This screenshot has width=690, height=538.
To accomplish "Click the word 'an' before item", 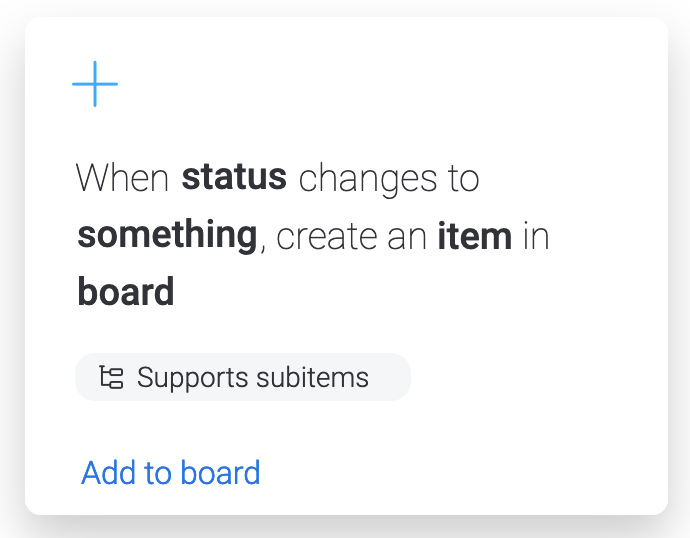I will [407, 238].
